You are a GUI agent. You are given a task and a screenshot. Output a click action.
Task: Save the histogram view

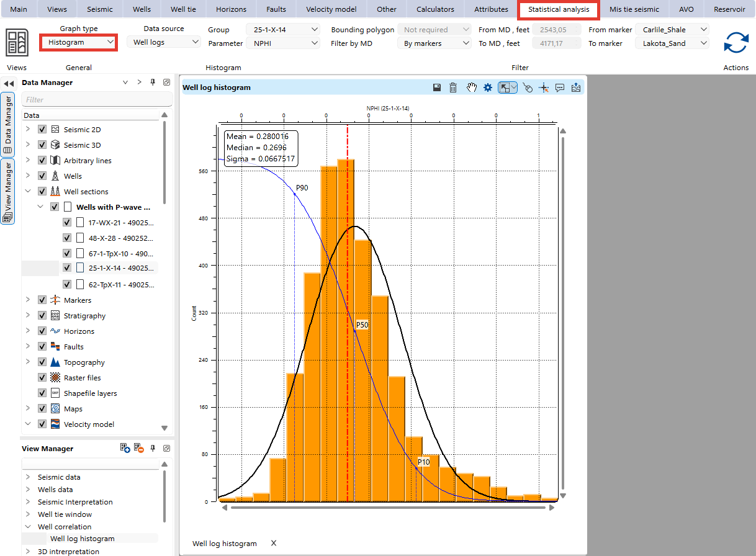click(436, 87)
